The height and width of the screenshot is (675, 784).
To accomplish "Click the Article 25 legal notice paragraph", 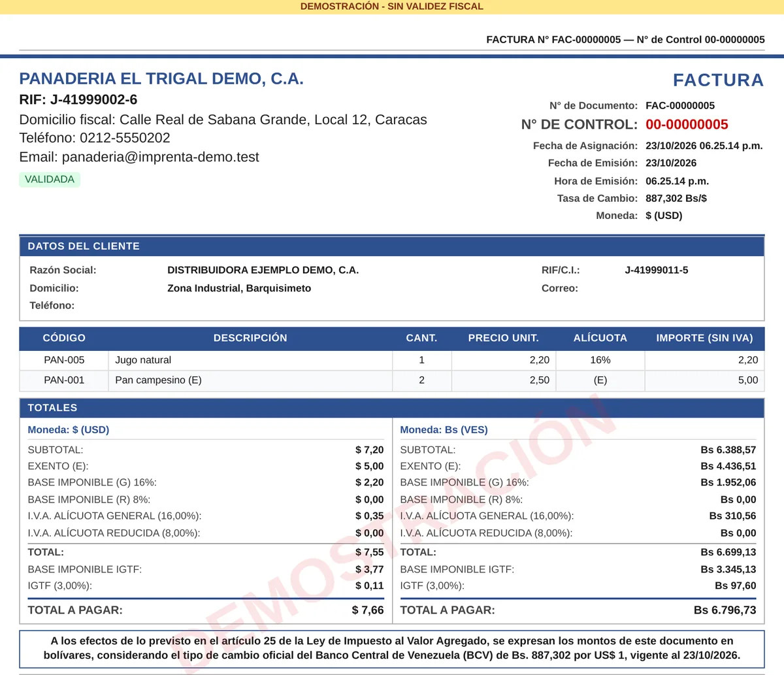I will tap(392, 649).
